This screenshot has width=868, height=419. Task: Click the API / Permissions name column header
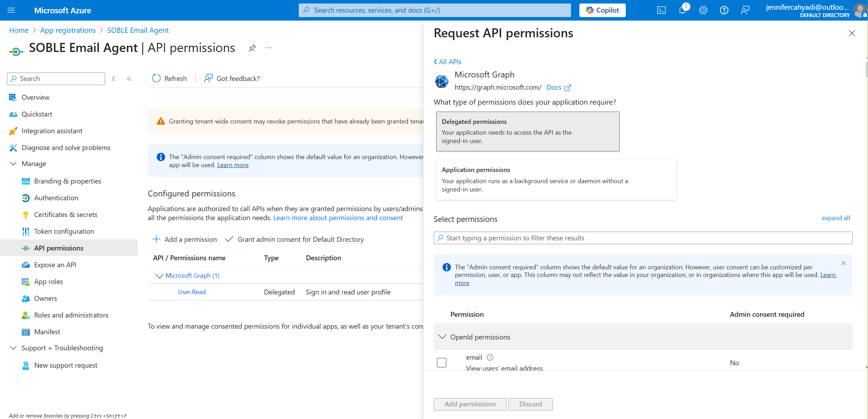click(x=189, y=258)
